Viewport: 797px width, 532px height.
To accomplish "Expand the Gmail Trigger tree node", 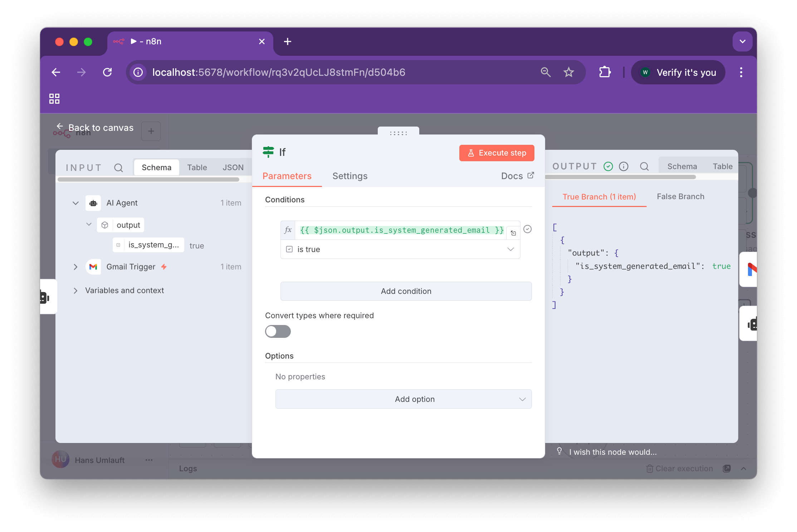I will [75, 267].
